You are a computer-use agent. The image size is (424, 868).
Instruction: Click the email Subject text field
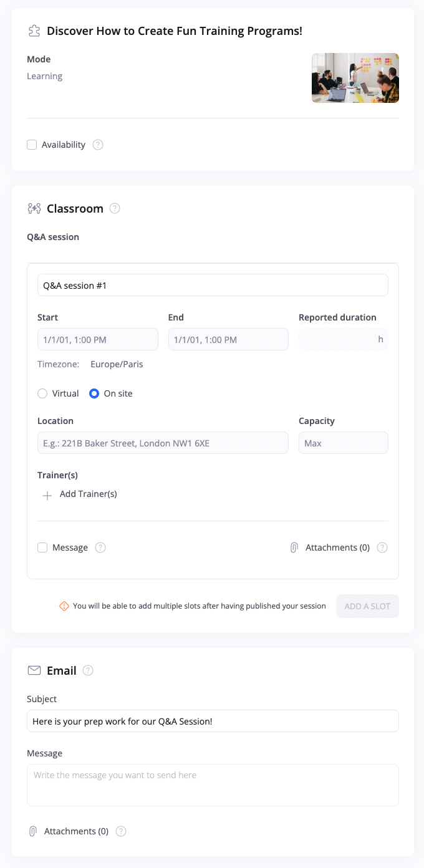tap(213, 721)
